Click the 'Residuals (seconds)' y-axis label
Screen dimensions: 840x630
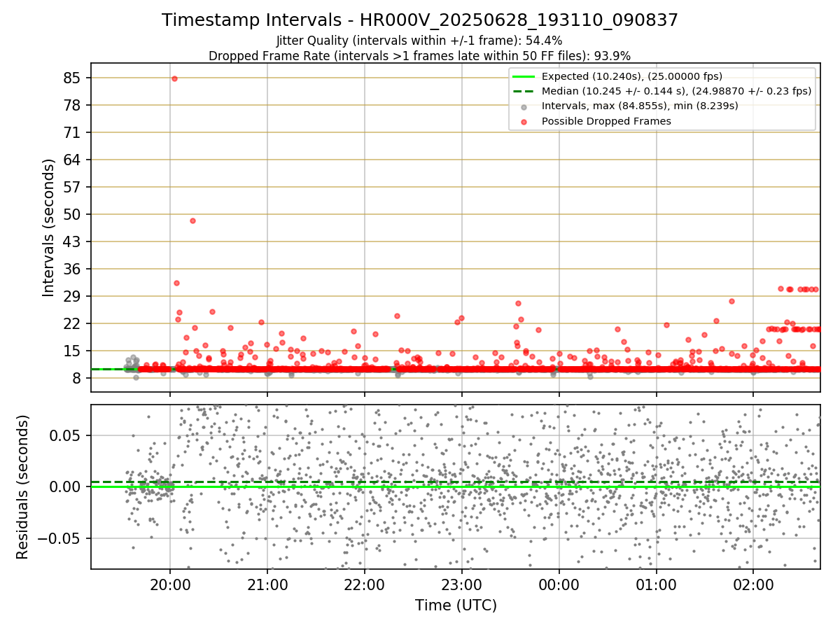click(22, 486)
